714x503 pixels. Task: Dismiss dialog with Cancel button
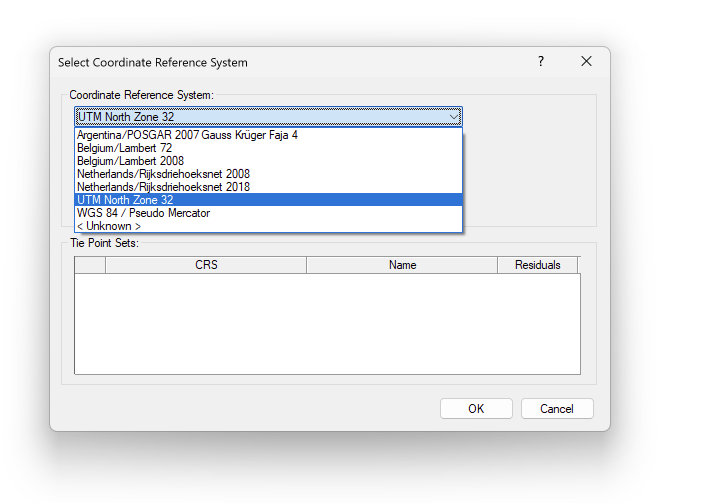pos(557,409)
